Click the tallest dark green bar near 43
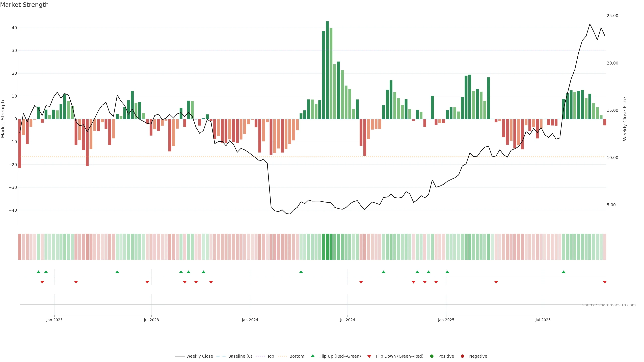644x362 pixels. click(x=327, y=70)
